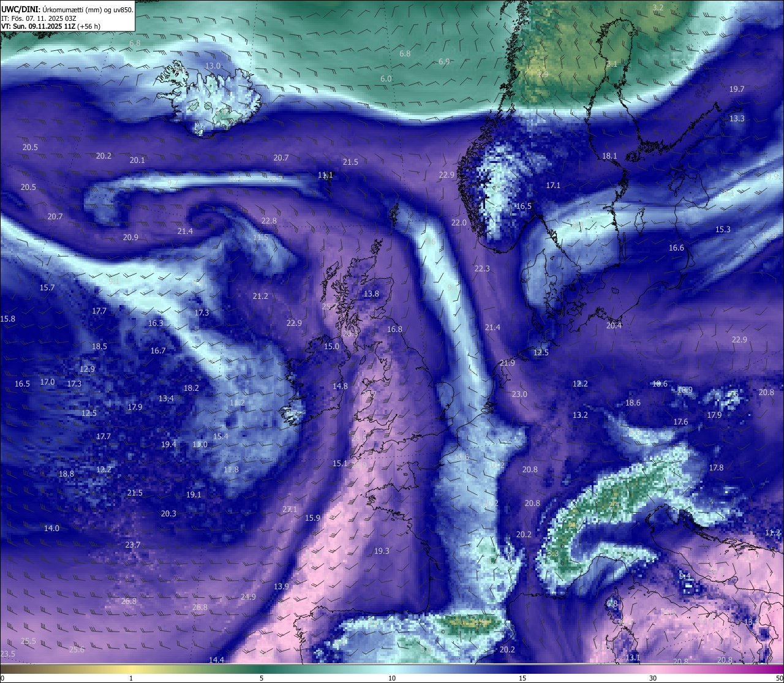
Task: Click the value 11.8 southwest of Ireland
Action: (231, 469)
